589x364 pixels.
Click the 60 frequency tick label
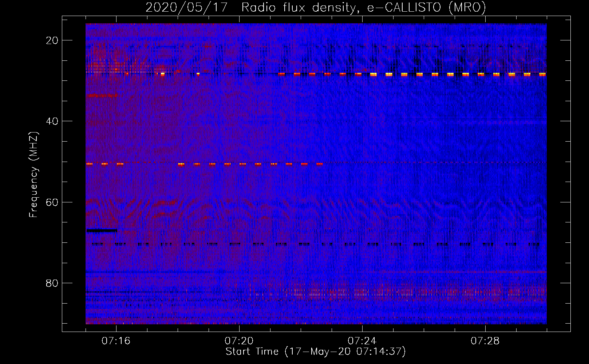click(x=52, y=202)
